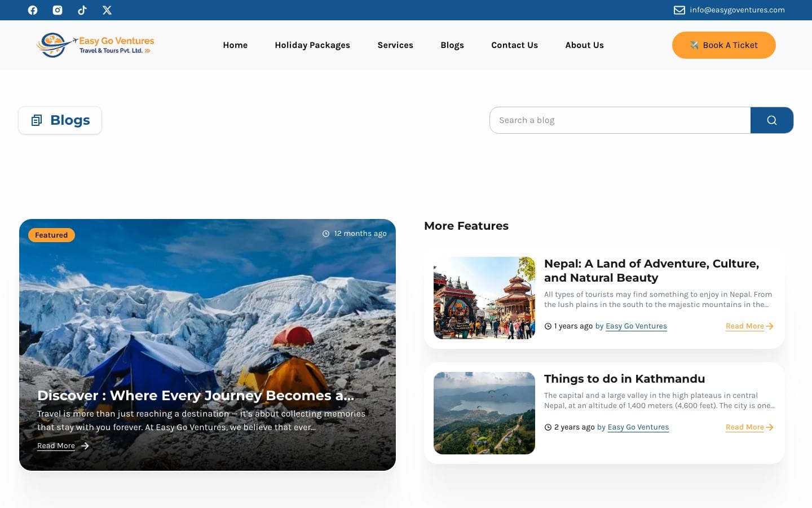
Task: Click the info@easygoventures.com email link
Action: tap(737, 10)
